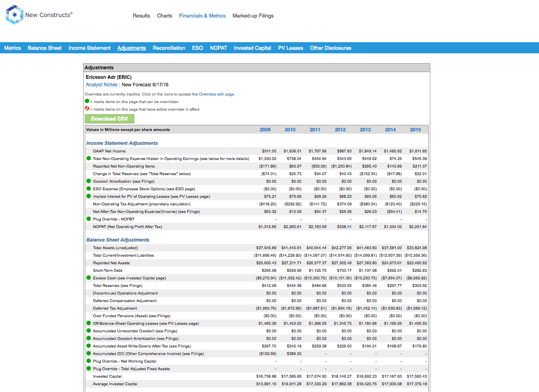This screenshot has height=392, width=539.
Task: Click the Short-Term Debt row label
Action: click(108, 271)
